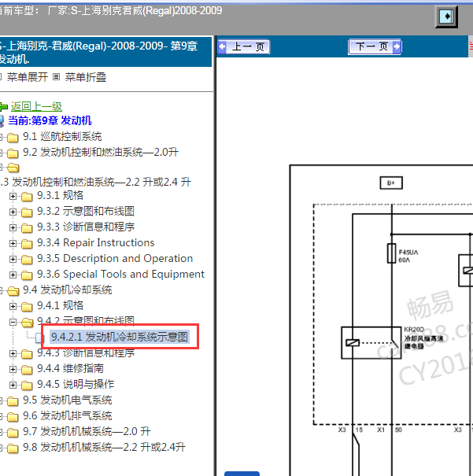The height and width of the screenshot is (476, 473).
Task: Click 菜单展开 to expand the menu
Action: [28, 77]
